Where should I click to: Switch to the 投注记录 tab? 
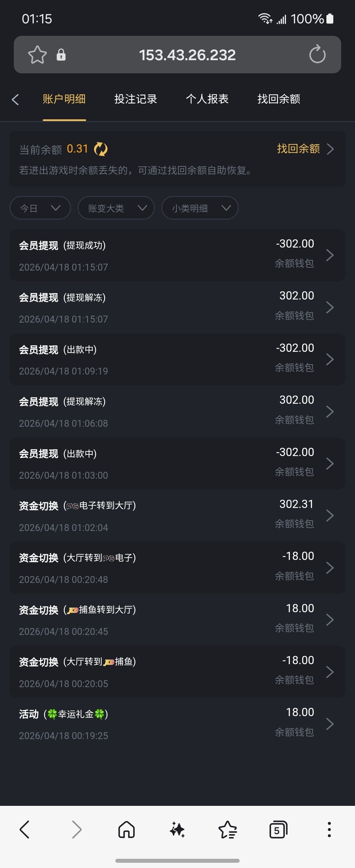click(136, 99)
